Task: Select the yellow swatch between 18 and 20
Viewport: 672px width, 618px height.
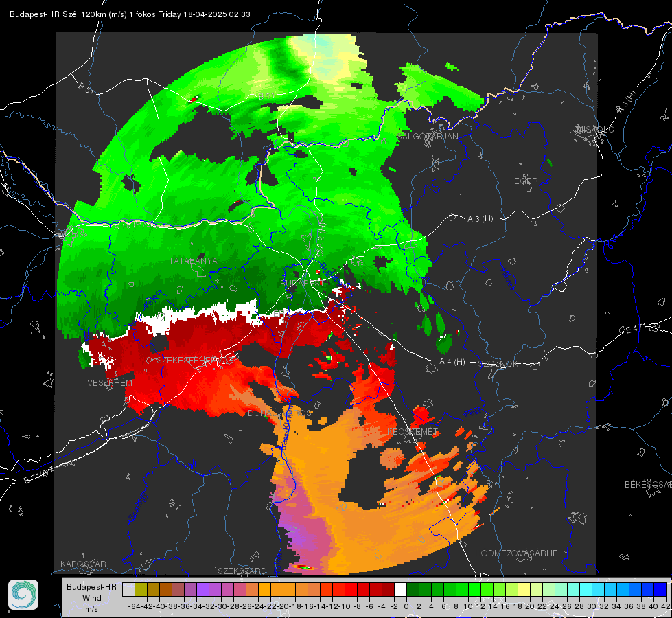Action: point(524,590)
